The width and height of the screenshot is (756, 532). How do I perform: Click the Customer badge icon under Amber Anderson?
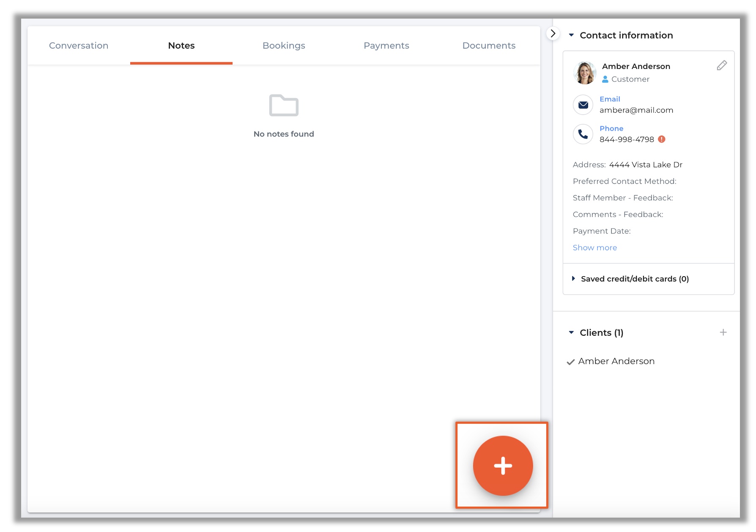pos(604,79)
